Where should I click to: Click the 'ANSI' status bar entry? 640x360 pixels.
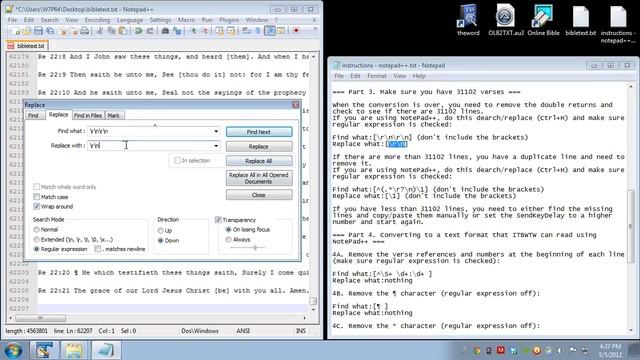coord(242,331)
